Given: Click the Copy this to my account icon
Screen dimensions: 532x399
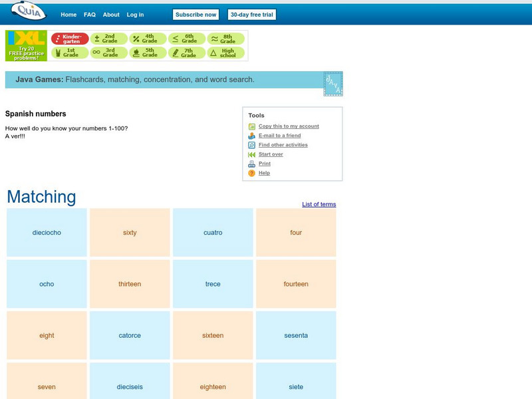Looking at the screenshot, I should click(x=251, y=125).
